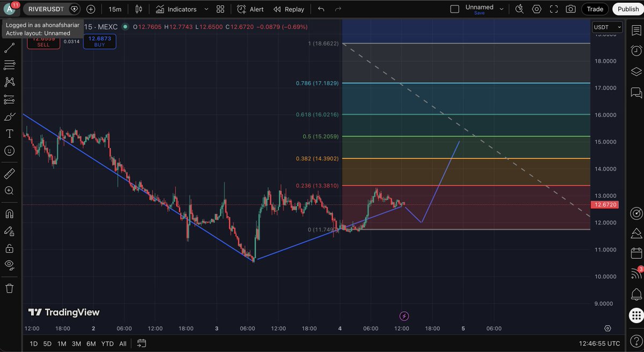Screen dimensions: 644x352
Task: Open the chart settings hexagon icon
Action: (537, 9)
